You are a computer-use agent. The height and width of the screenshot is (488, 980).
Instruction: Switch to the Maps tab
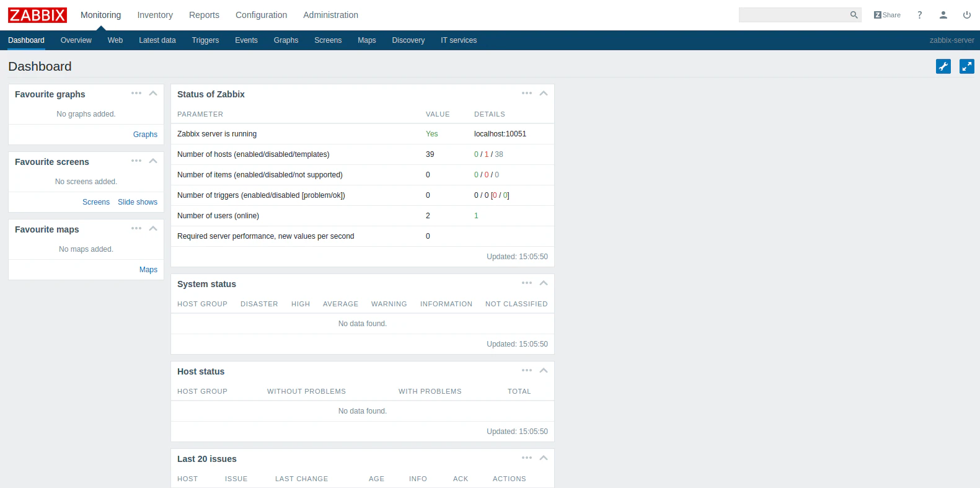click(367, 40)
